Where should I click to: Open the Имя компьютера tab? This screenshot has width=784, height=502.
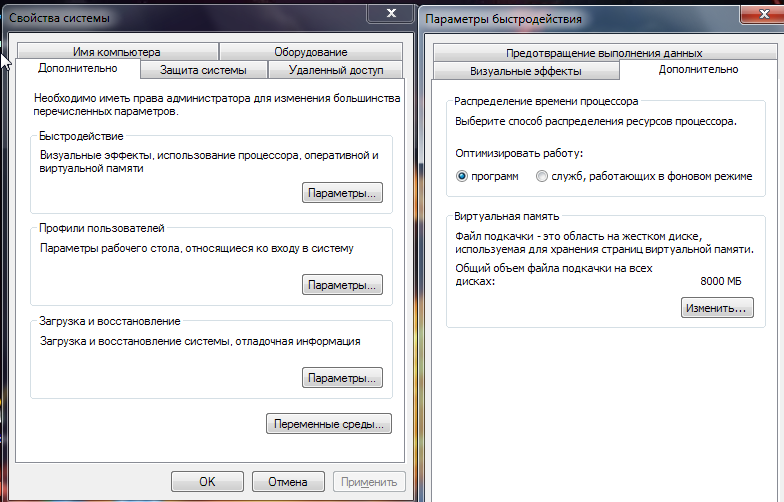click(118, 52)
